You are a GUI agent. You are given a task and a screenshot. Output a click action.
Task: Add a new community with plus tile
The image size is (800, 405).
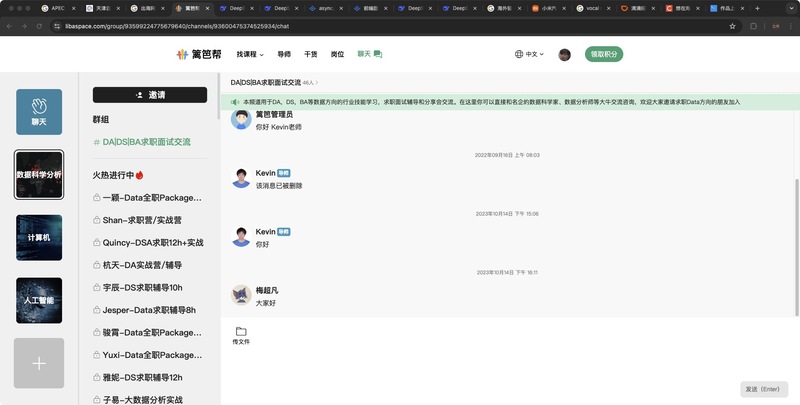(39, 363)
